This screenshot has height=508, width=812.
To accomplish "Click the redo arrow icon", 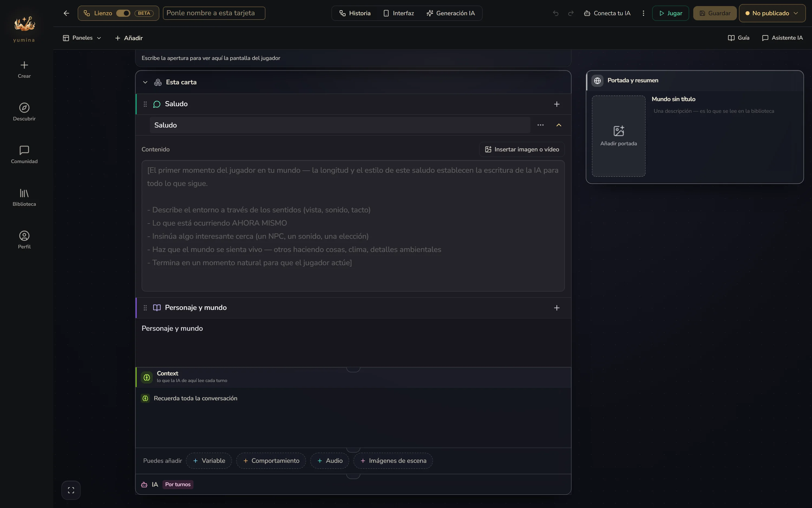I will [x=571, y=13].
